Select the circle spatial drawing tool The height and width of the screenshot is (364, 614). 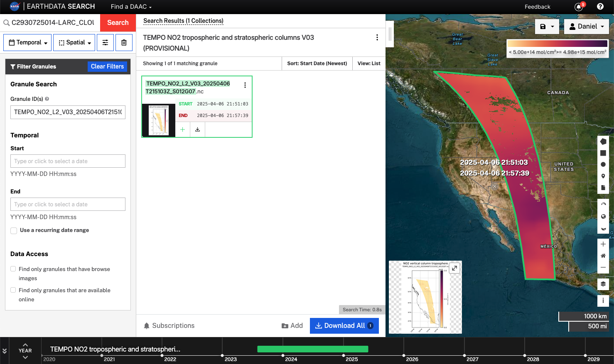pos(603,164)
